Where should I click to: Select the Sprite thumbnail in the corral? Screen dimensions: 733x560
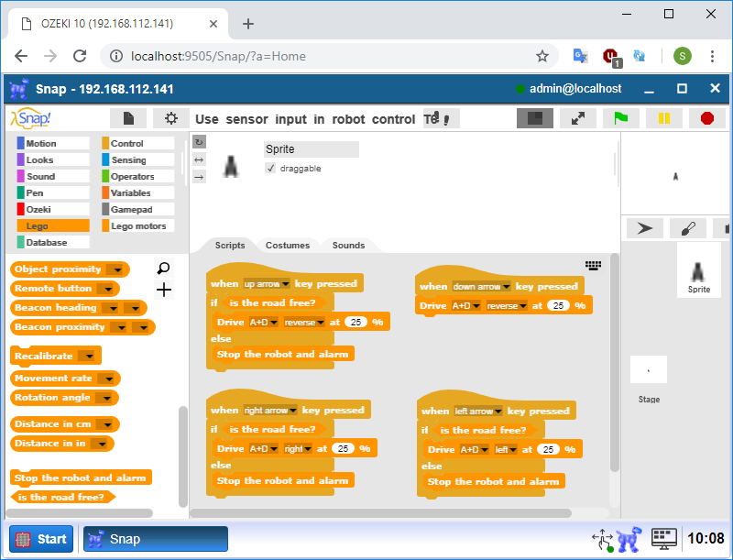[x=699, y=272]
